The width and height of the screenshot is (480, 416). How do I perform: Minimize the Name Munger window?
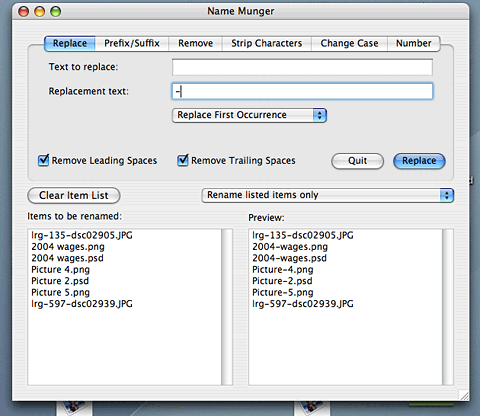40,11
